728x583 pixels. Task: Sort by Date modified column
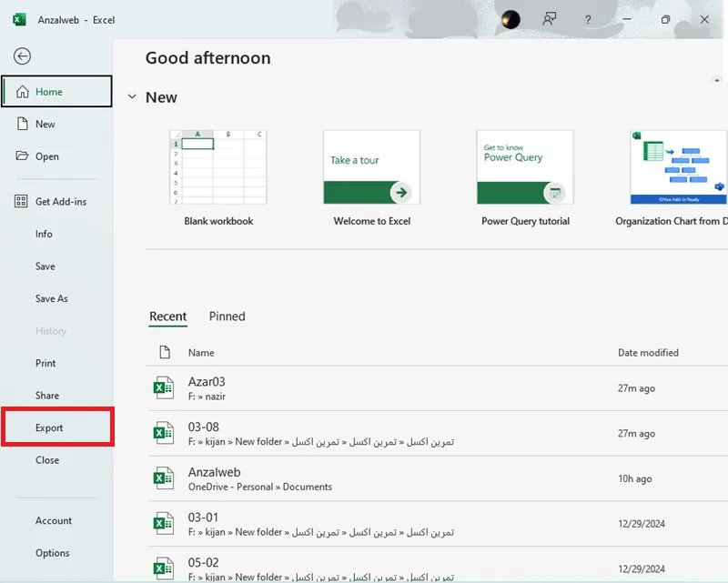tap(648, 353)
